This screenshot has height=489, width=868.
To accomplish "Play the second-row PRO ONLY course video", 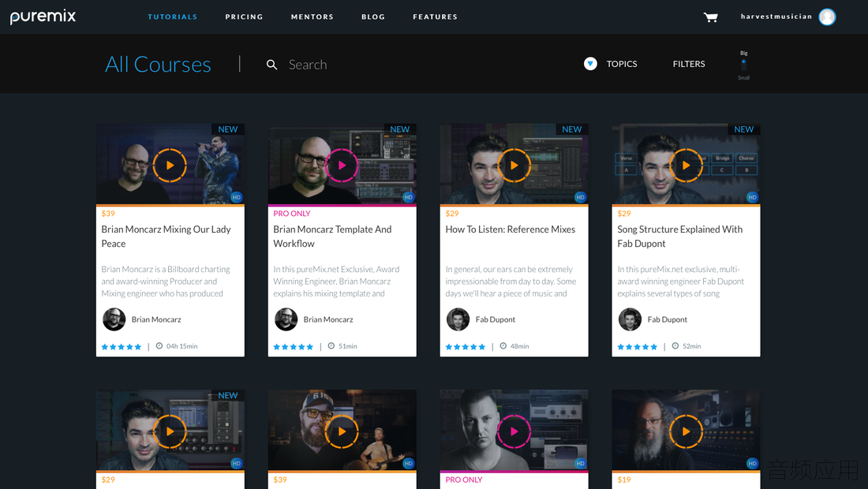I will tap(514, 431).
